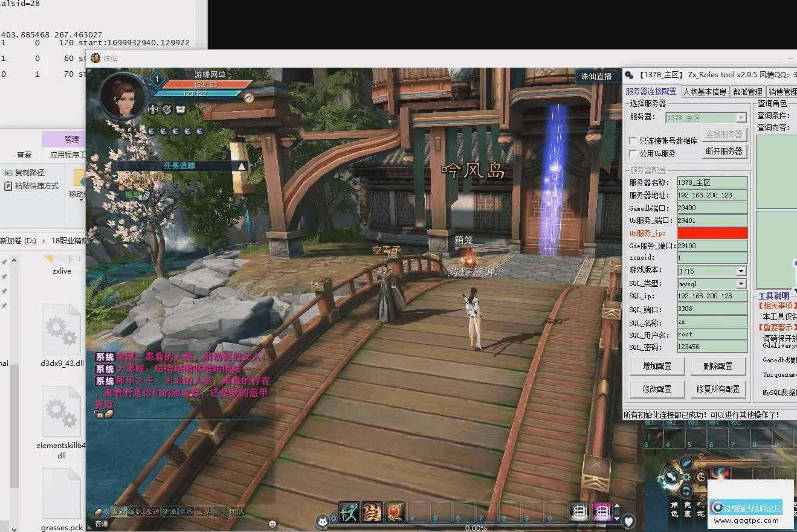Screen dimensions: 797x532
Task: Open the quest journal icon under portrait
Action: (167, 109)
